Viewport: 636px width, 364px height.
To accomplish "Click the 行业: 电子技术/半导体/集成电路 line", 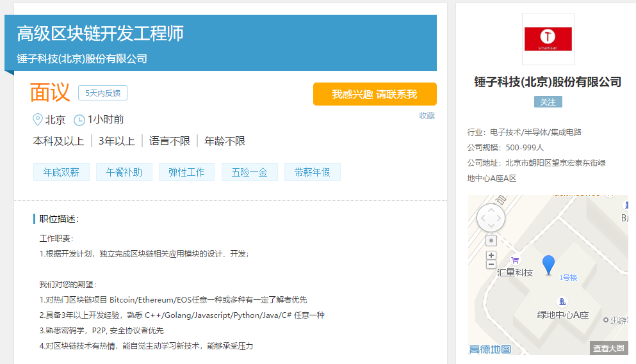I will tap(525, 132).
